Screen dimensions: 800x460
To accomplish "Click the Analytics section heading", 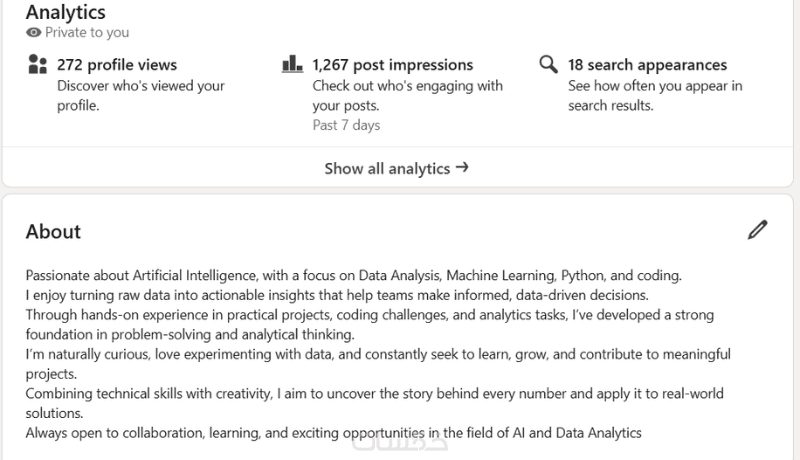I will pyautogui.click(x=65, y=12).
